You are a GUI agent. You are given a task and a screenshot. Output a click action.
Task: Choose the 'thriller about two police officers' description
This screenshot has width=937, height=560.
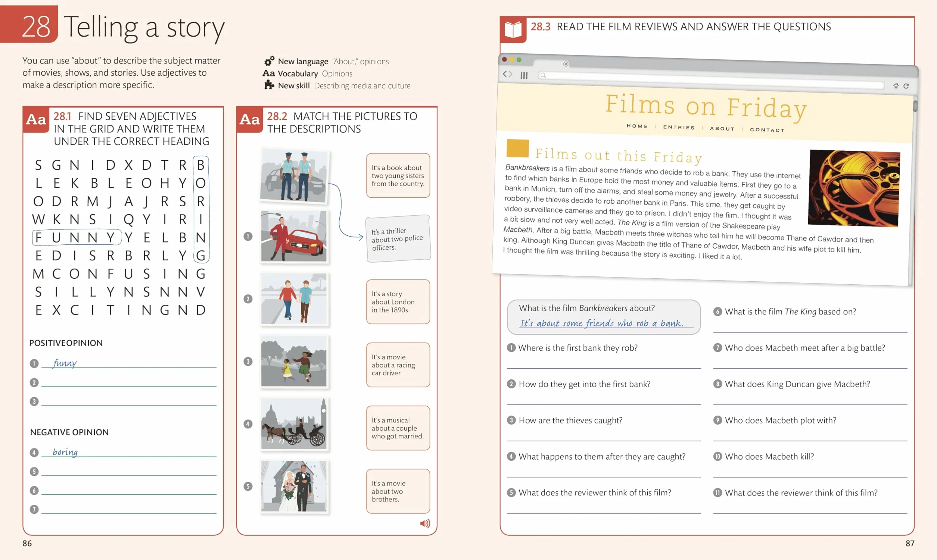click(398, 238)
